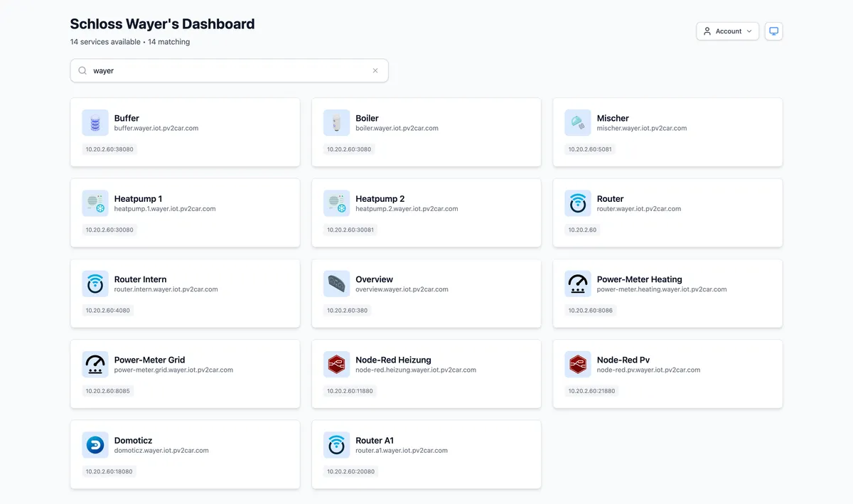Click the magnifier icon in search box
This screenshot has width=853, height=504.
click(82, 70)
